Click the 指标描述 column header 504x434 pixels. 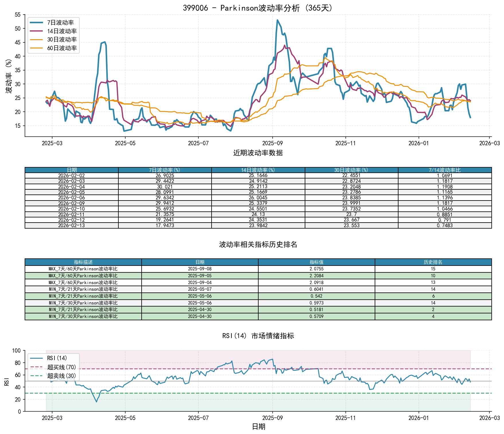click(x=83, y=262)
